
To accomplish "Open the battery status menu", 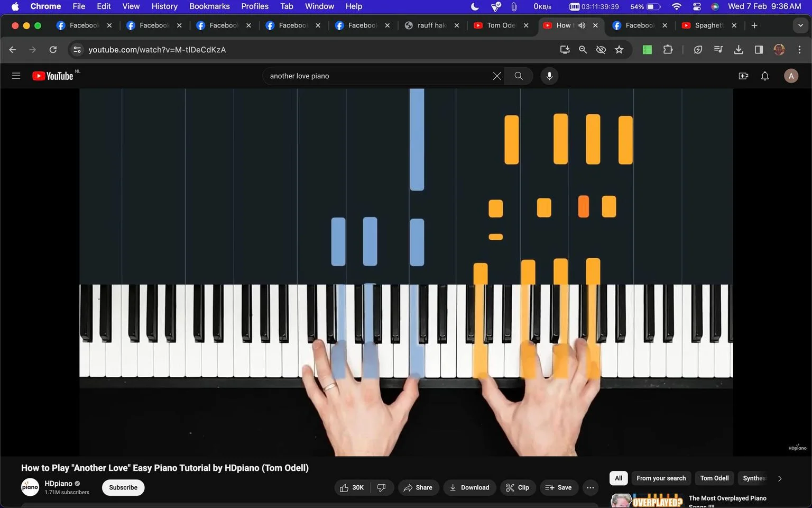I will point(653,6).
